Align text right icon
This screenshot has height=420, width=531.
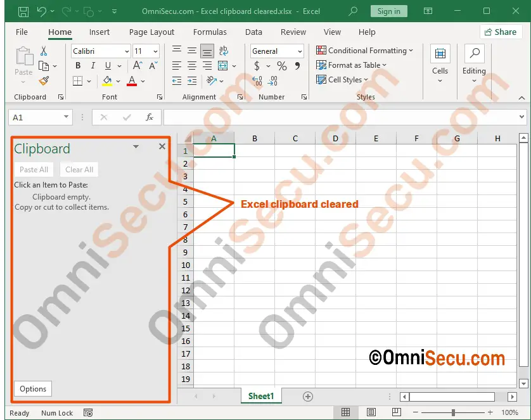[x=207, y=66]
